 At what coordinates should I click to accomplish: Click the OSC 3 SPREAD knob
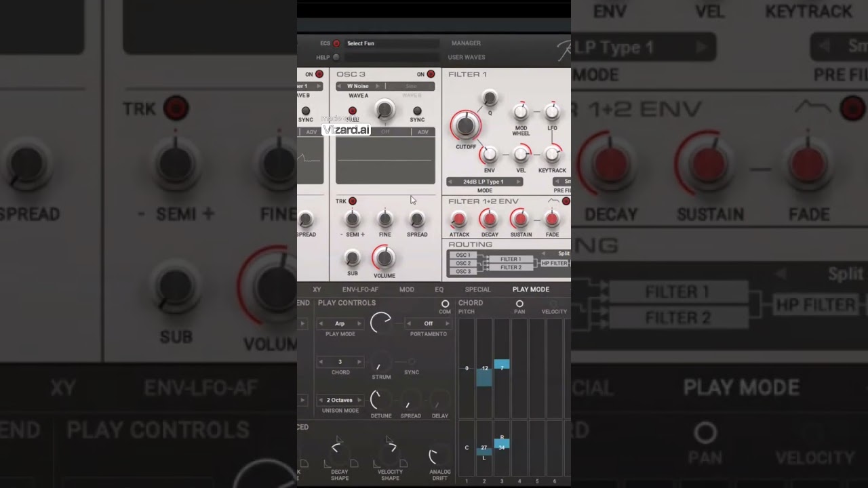coord(417,219)
